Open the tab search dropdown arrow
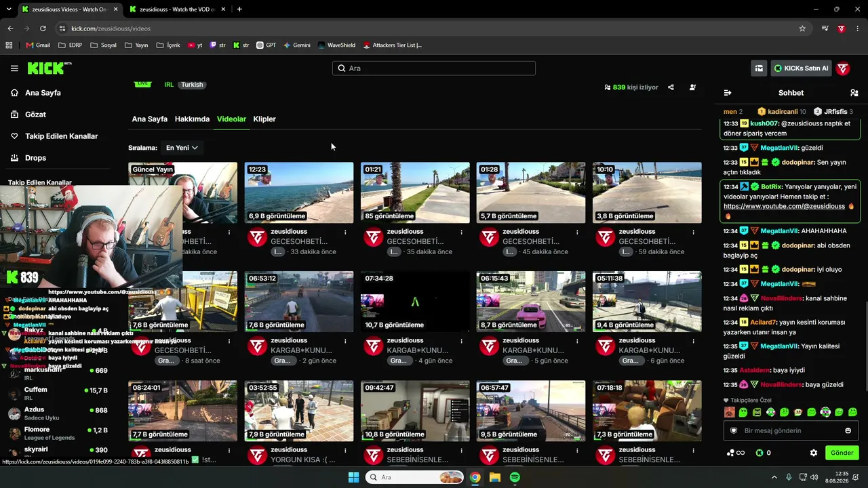Image resolution: width=868 pixels, height=488 pixels. [x=9, y=9]
